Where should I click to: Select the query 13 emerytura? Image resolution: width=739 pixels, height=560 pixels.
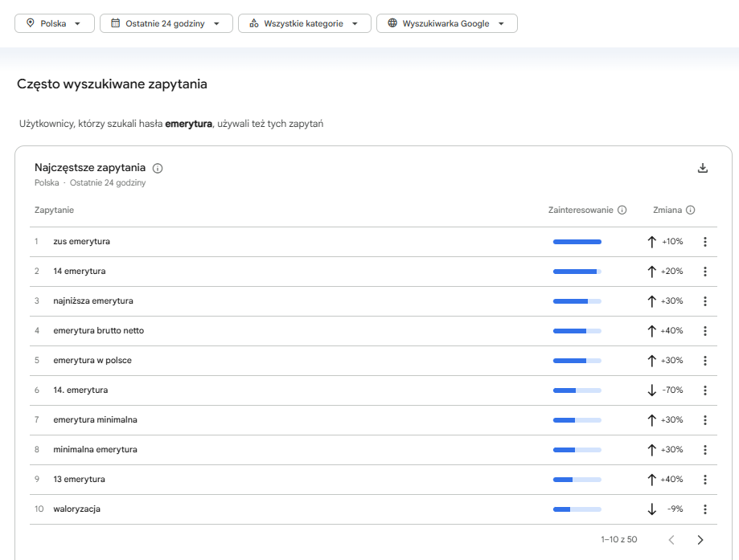pos(79,479)
